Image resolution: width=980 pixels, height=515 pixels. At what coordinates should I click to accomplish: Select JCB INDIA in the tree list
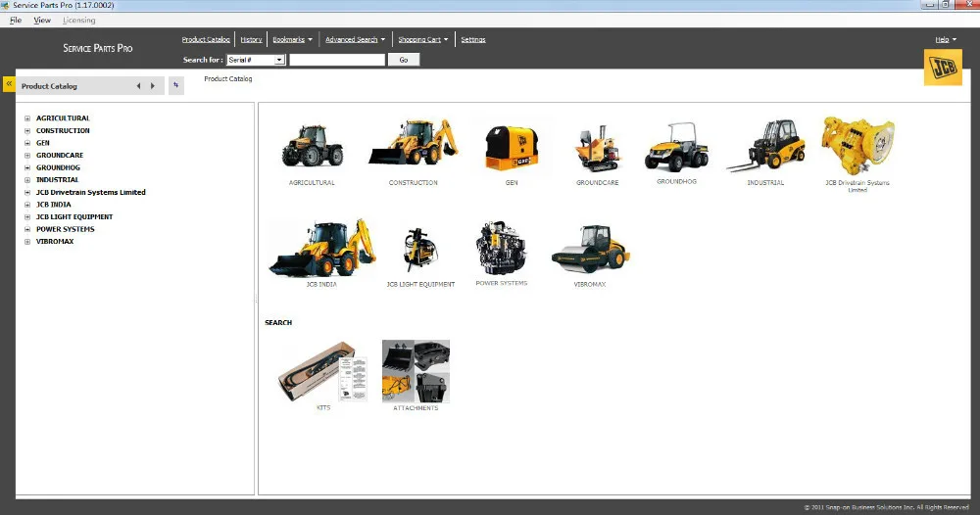[x=54, y=205]
